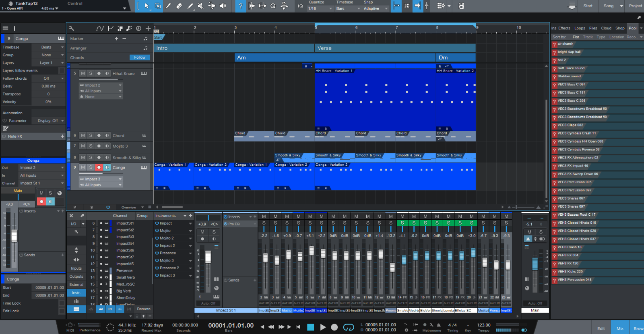This screenshot has height=334, width=644.
Task: Open the Quantize 1/16 dropdown
Action: pyautogui.click(x=320, y=8)
